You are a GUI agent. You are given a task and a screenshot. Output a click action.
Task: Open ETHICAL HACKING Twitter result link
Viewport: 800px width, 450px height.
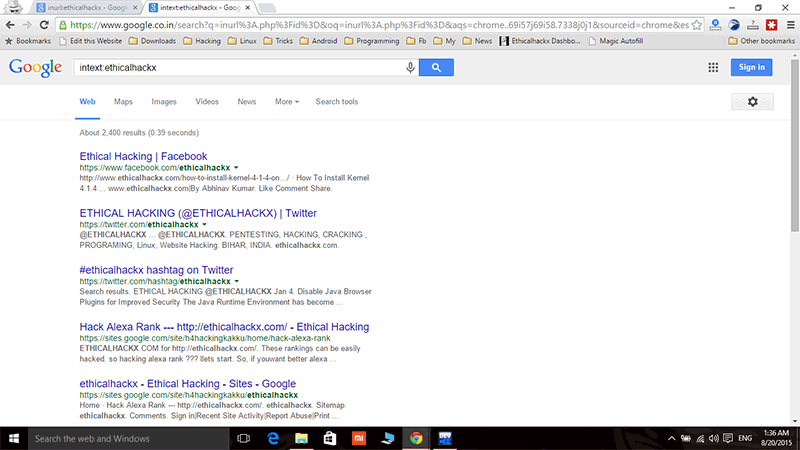pos(198,213)
